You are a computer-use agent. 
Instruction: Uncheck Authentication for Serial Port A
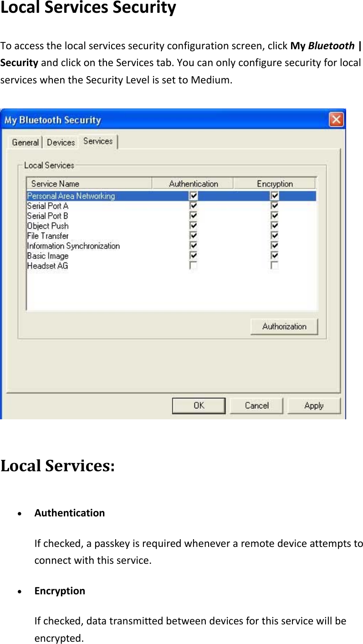click(x=194, y=206)
